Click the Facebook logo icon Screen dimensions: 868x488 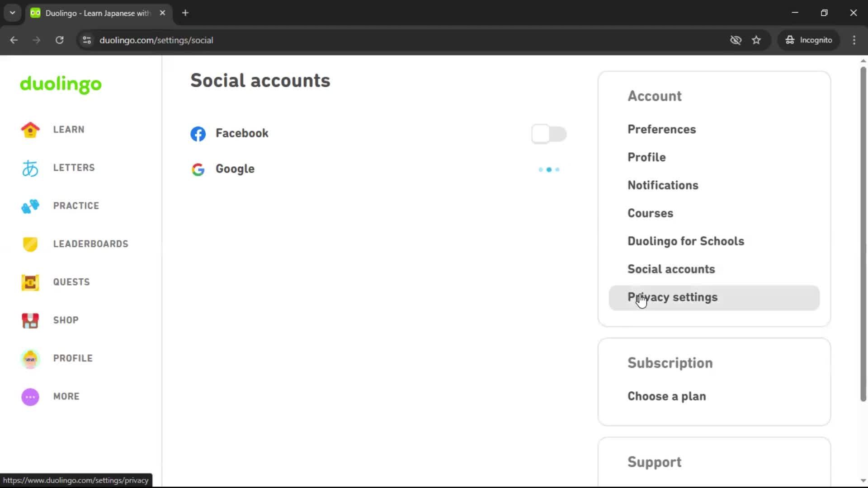click(x=198, y=134)
